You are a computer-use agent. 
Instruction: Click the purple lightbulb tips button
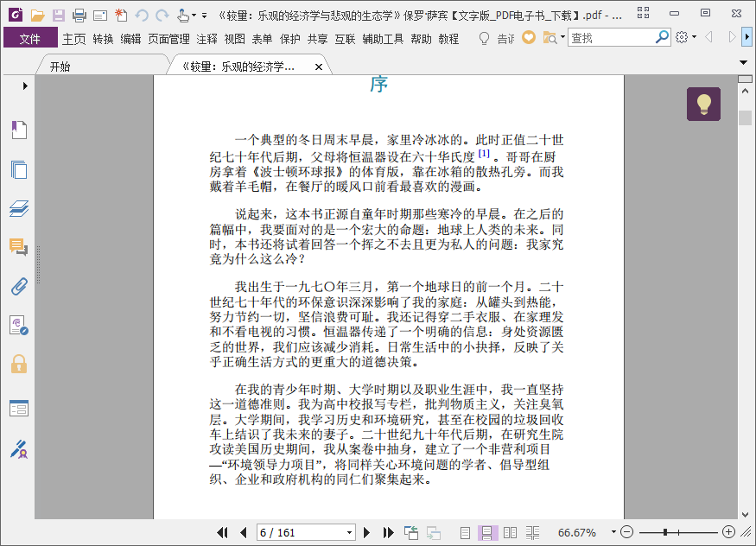[703, 104]
